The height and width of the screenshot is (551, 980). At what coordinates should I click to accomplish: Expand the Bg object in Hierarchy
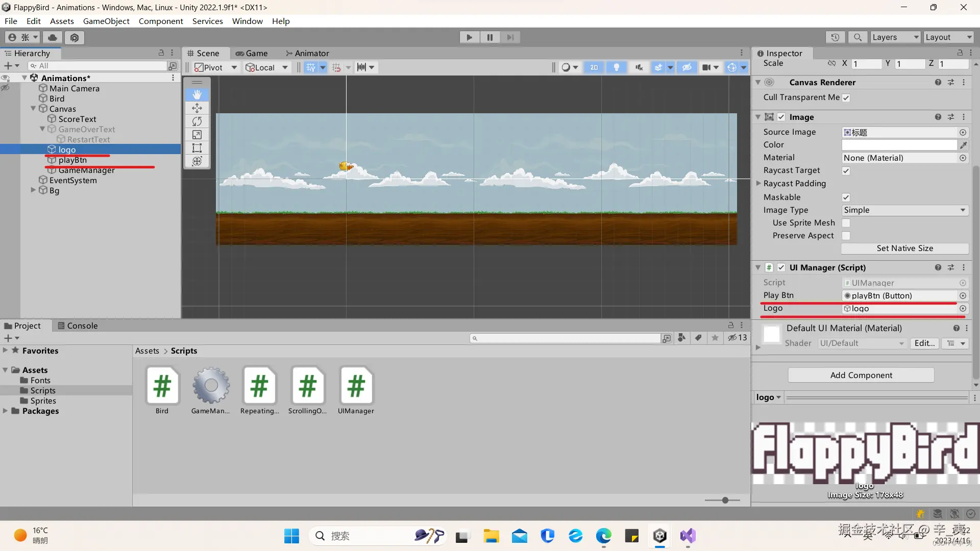pyautogui.click(x=34, y=190)
